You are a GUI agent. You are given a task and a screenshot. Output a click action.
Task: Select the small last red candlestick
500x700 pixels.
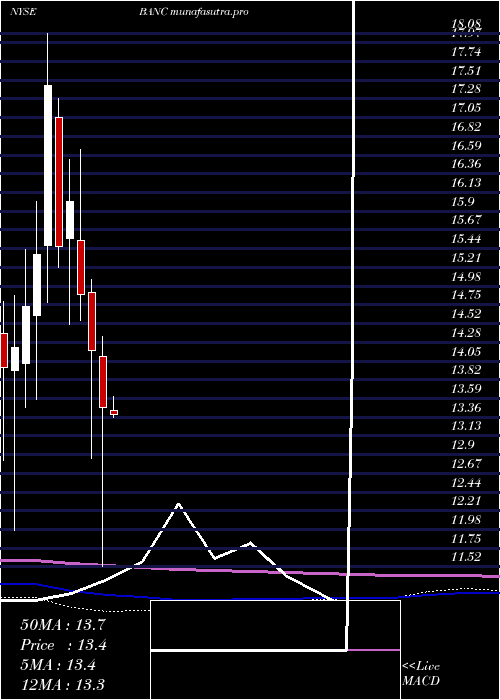click(114, 412)
